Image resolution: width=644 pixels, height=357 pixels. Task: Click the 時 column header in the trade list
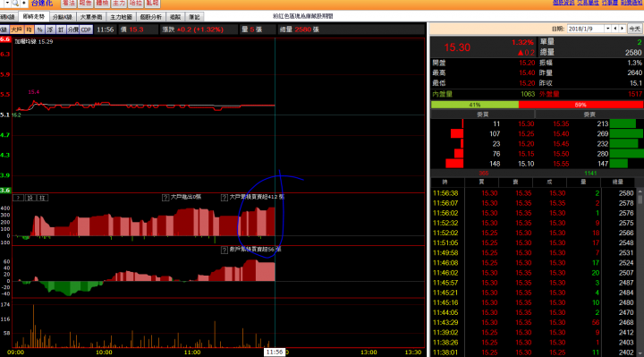445,182
